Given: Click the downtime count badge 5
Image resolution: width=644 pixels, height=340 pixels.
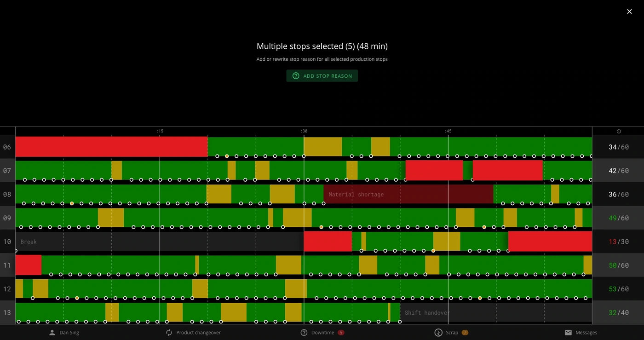Looking at the screenshot, I should (x=341, y=333).
